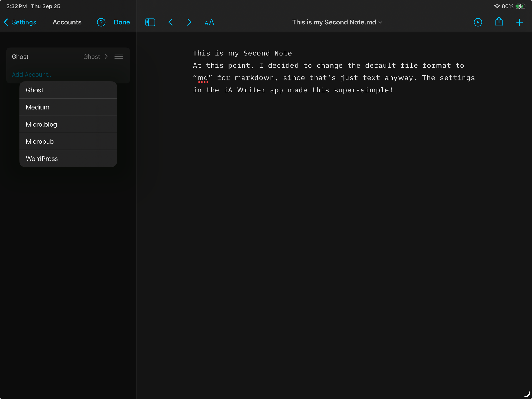
Task: Tap Done to close settings
Action: click(122, 22)
